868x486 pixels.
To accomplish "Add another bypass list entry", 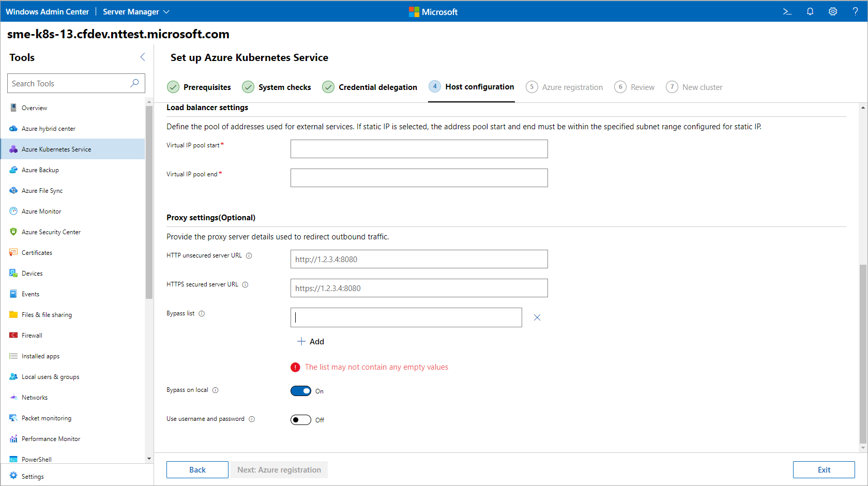I will click(311, 342).
